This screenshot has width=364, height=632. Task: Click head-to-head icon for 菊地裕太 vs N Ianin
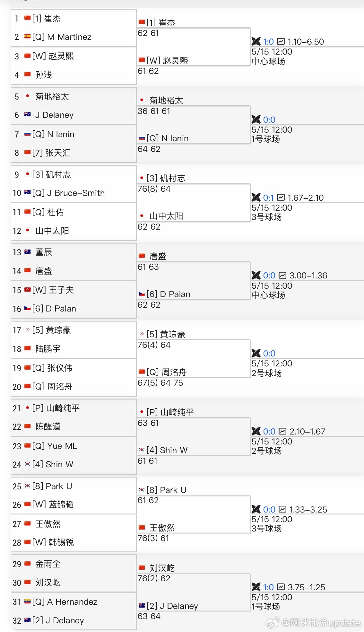pyautogui.click(x=256, y=119)
